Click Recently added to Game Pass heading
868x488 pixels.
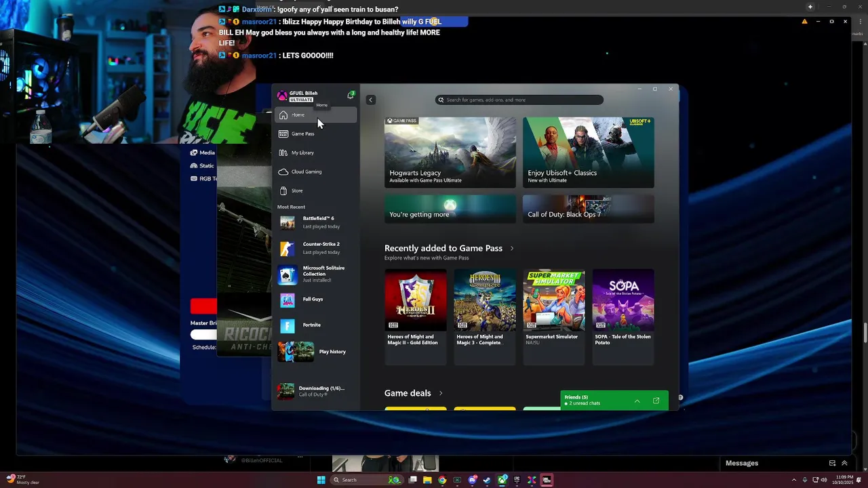coord(443,248)
